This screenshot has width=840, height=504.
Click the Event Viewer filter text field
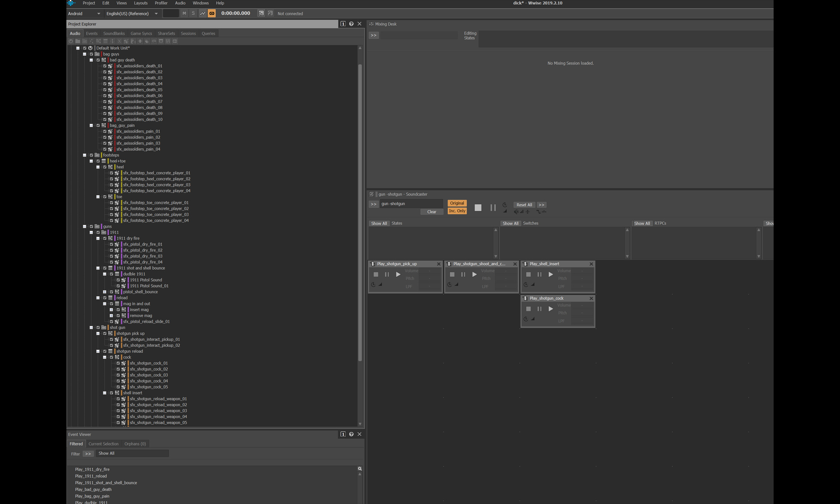132,454
